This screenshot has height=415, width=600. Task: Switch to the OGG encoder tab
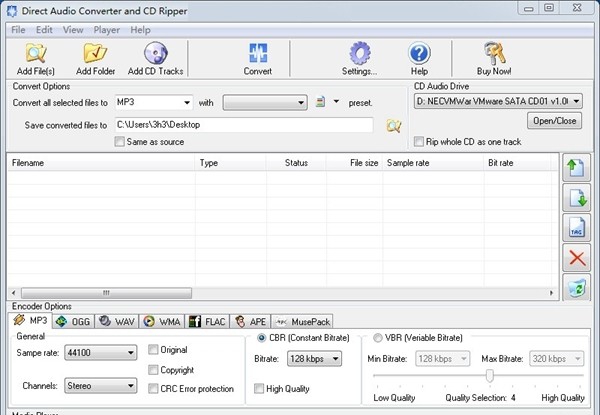click(73, 322)
